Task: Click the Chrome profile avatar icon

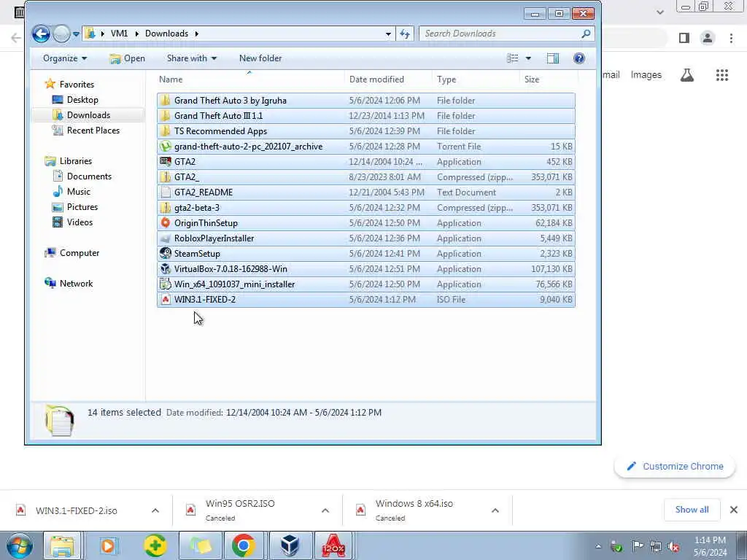Action: pos(708,38)
